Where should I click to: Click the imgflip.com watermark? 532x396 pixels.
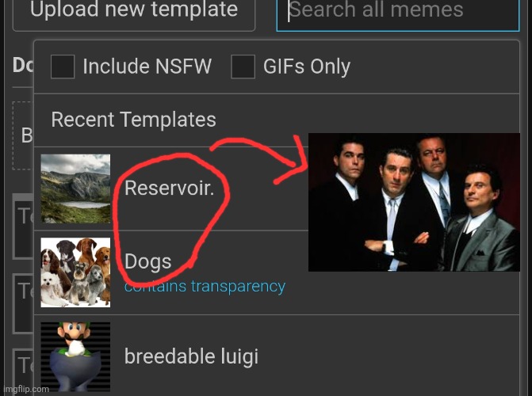[x=26, y=389]
